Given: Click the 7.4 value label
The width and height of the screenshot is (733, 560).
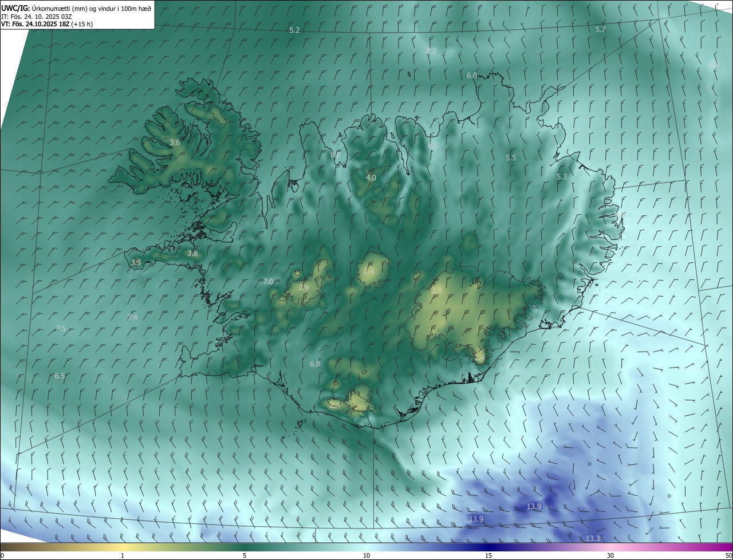Looking at the screenshot, I should click(132, 317).
